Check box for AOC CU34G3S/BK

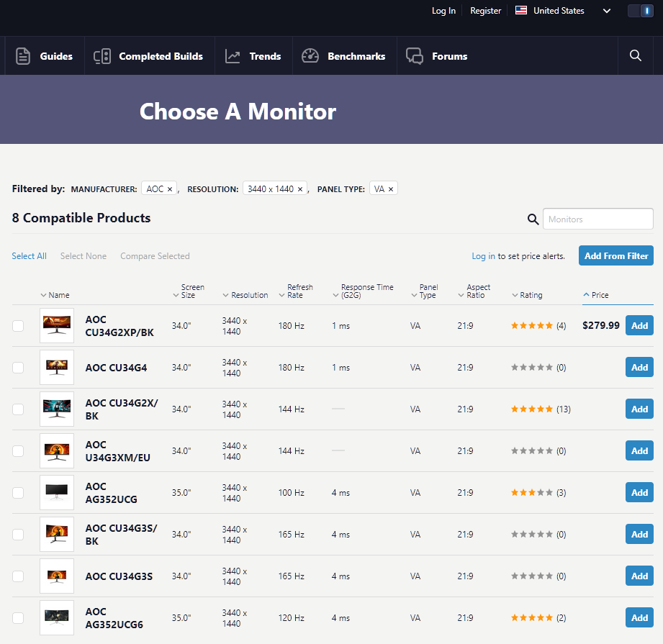click(18, 535)
